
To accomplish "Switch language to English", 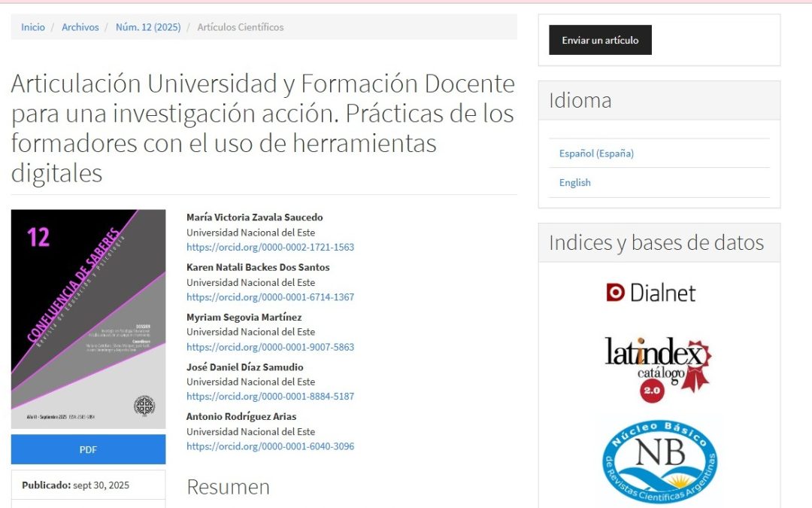I will [575, 183].
